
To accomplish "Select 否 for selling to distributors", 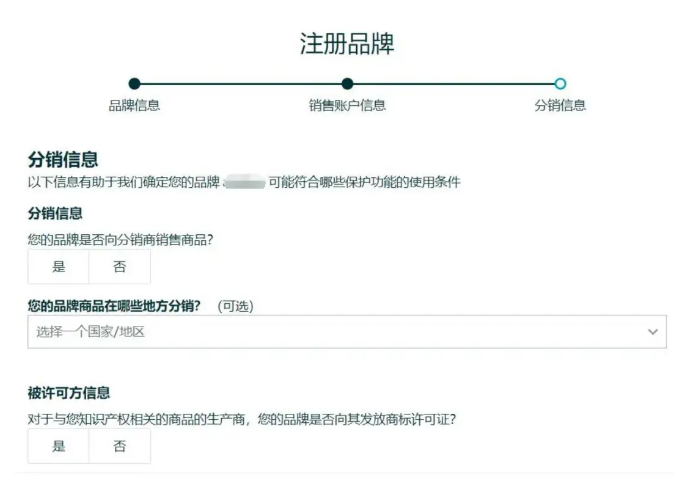I will [120, 266].
